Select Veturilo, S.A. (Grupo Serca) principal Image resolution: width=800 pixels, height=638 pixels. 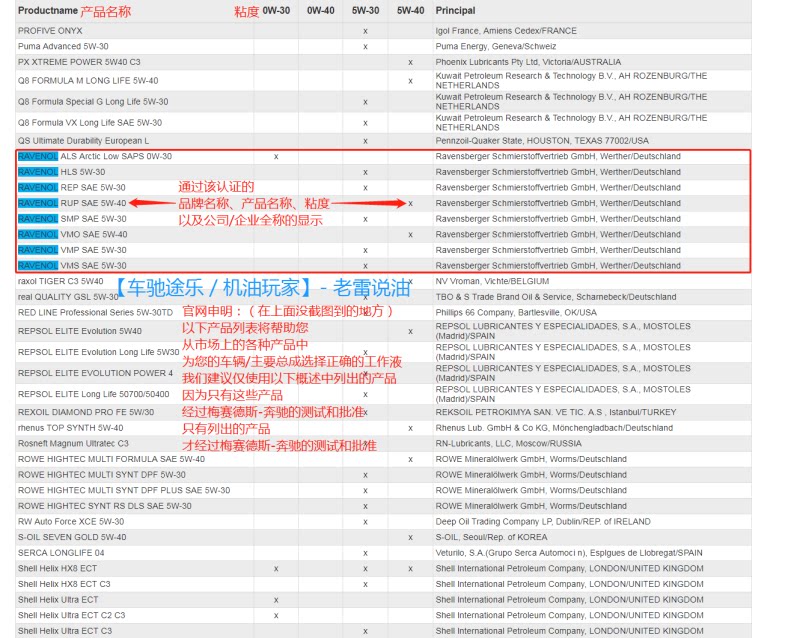click(x=568, y=553)
